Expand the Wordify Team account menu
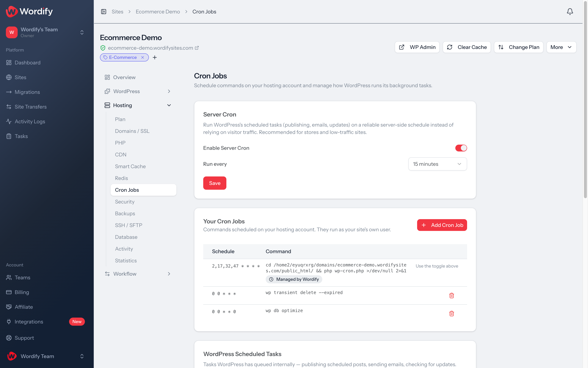This screenshot has width=588, height=368. coord(82,356)
